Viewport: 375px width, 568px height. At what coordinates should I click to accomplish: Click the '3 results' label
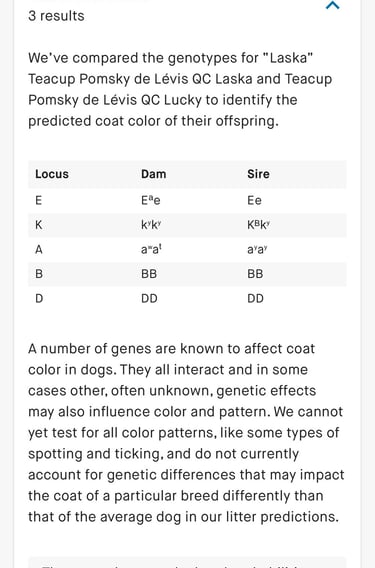coord(56,16)
